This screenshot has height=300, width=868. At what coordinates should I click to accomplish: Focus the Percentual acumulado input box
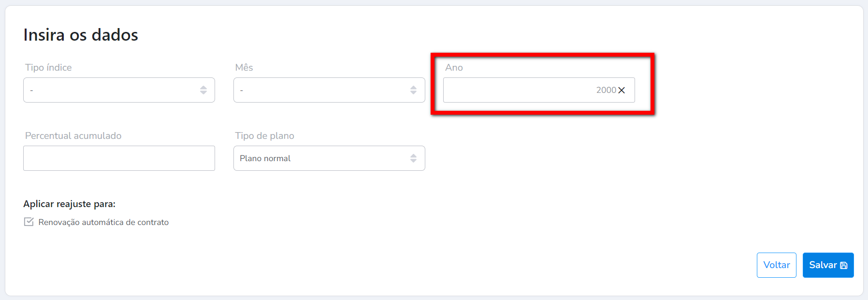point(119,158)
